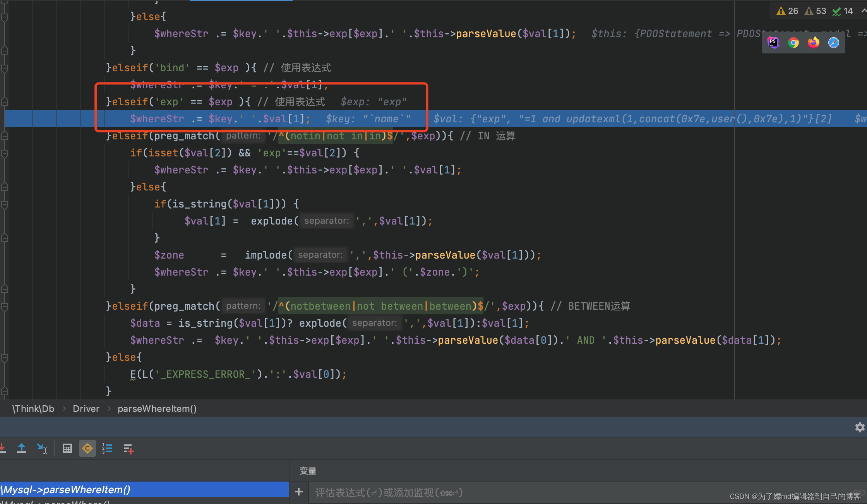This screenshot has height=504, width=867.
Task: Open the \Think\Db breadcrumb navigation popup
Action: tap(33, 408)
